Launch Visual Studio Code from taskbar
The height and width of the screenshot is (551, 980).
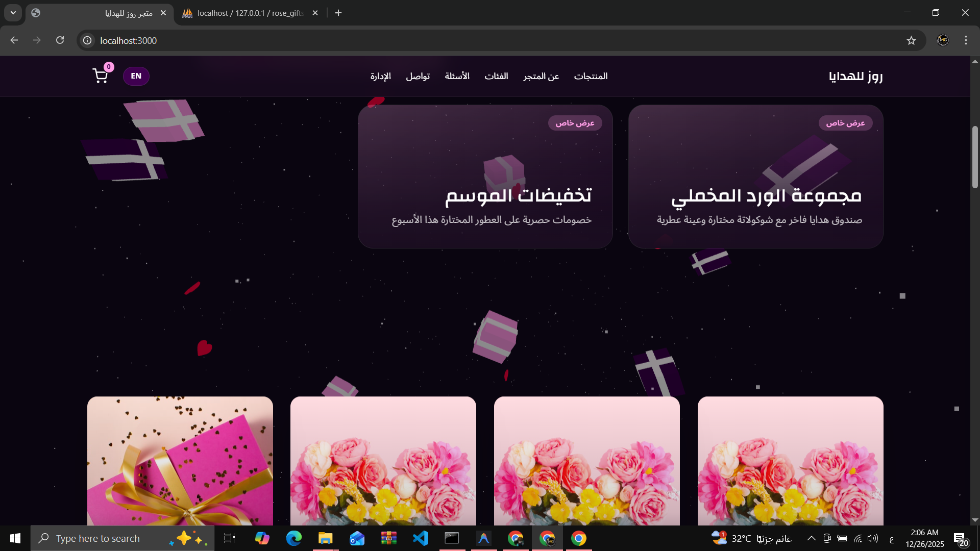click(x=420, y=538)
